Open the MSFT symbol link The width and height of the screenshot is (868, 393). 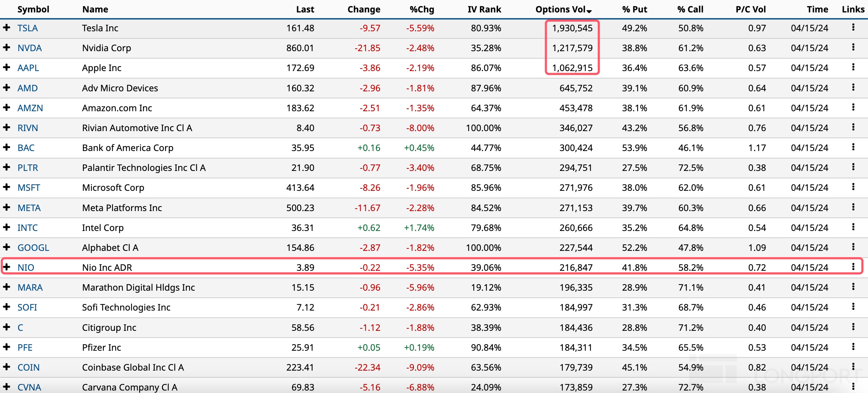point(29,188)
